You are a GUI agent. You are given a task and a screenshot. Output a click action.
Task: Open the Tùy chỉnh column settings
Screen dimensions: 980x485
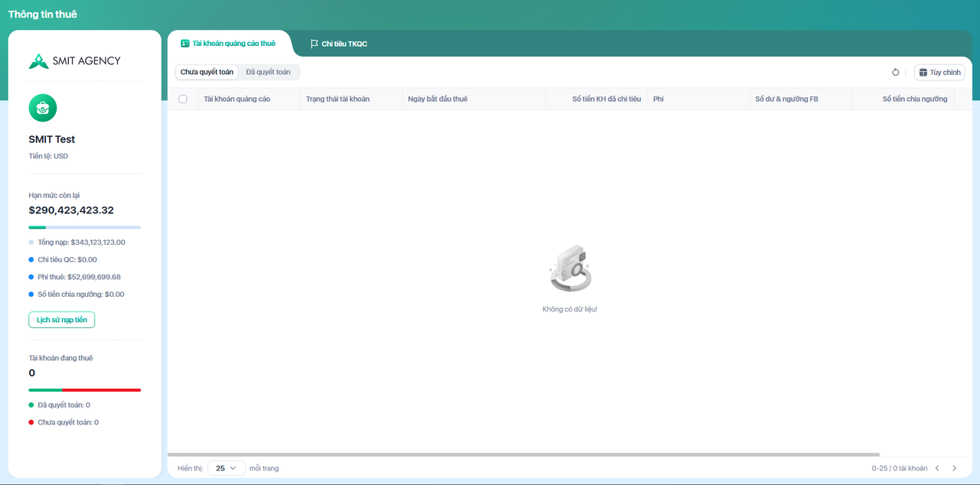(939, 73)
